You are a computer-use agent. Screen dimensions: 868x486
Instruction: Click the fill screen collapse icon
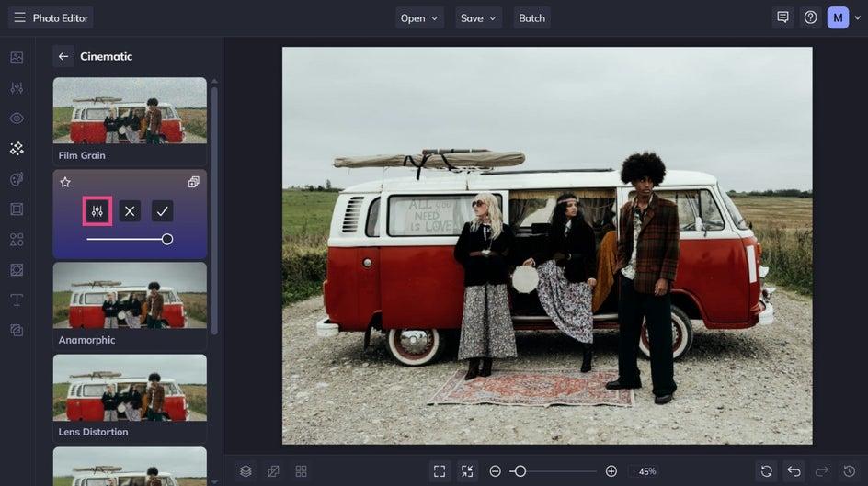pos(467,471)
